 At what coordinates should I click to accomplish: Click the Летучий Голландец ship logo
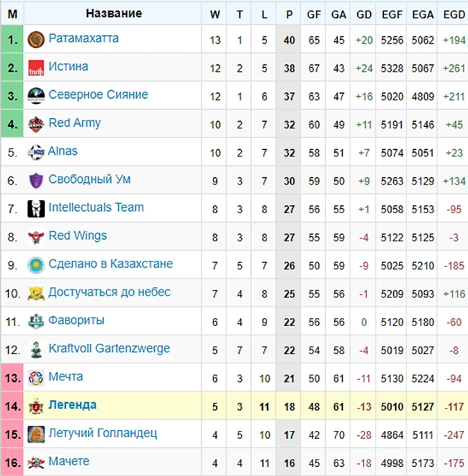35,435
